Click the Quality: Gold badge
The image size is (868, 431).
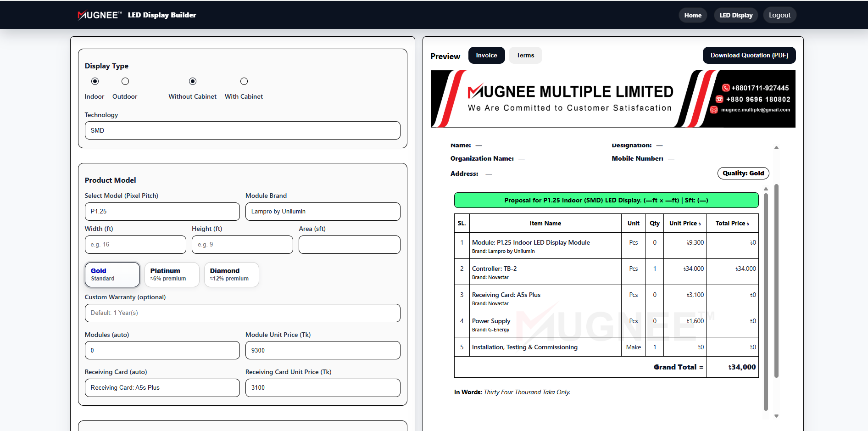[743, 173]
